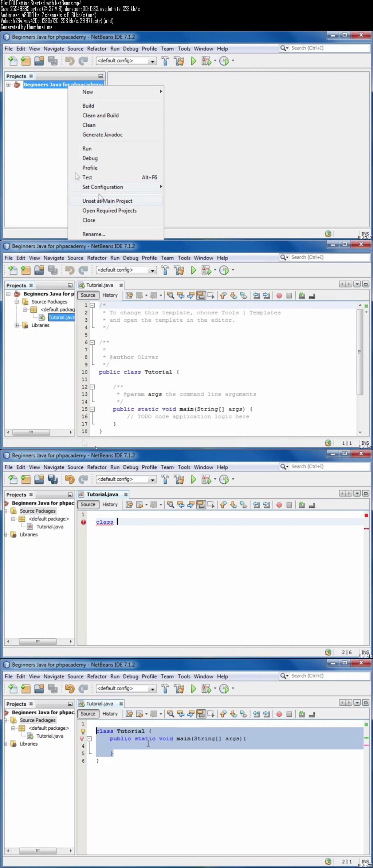Click Shift Line Left icon in template-comment editor toolbar
The height and width of the screenshot is (868, 373).
click(256, 296)
